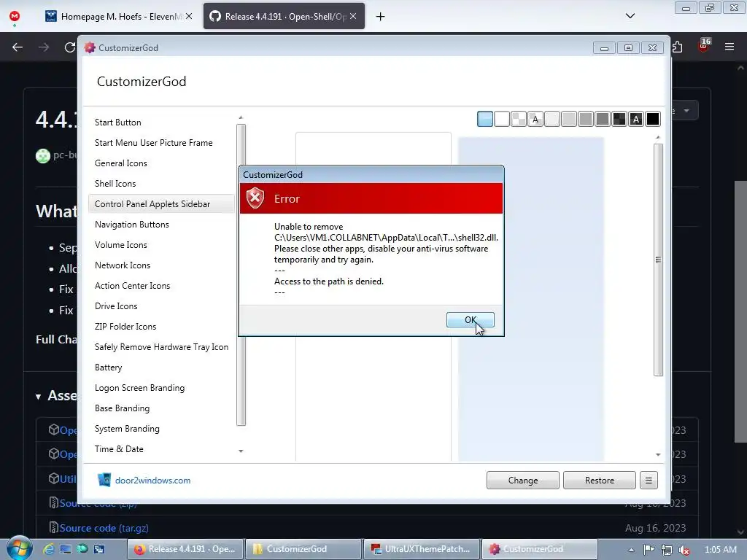Click the Action Center flag tray icon
Viewport: 747px width, 560px height.
649,550
